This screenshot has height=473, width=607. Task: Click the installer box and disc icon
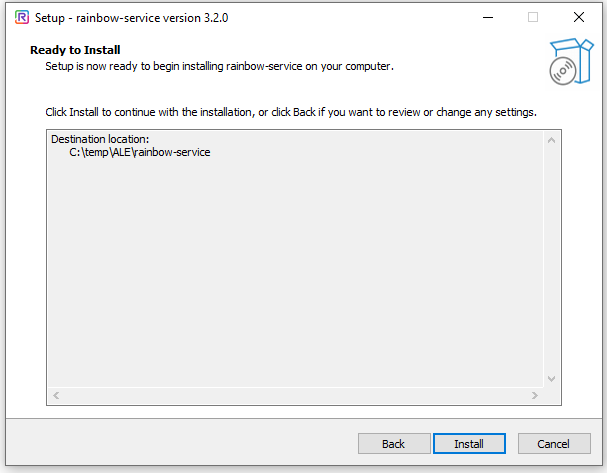[565, 60]
